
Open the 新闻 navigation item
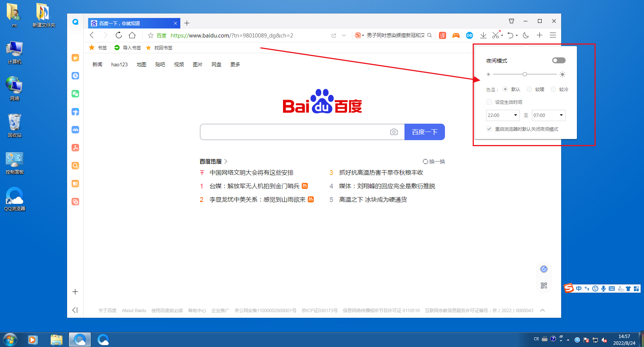pyautogui.click(x=97, y=64)
